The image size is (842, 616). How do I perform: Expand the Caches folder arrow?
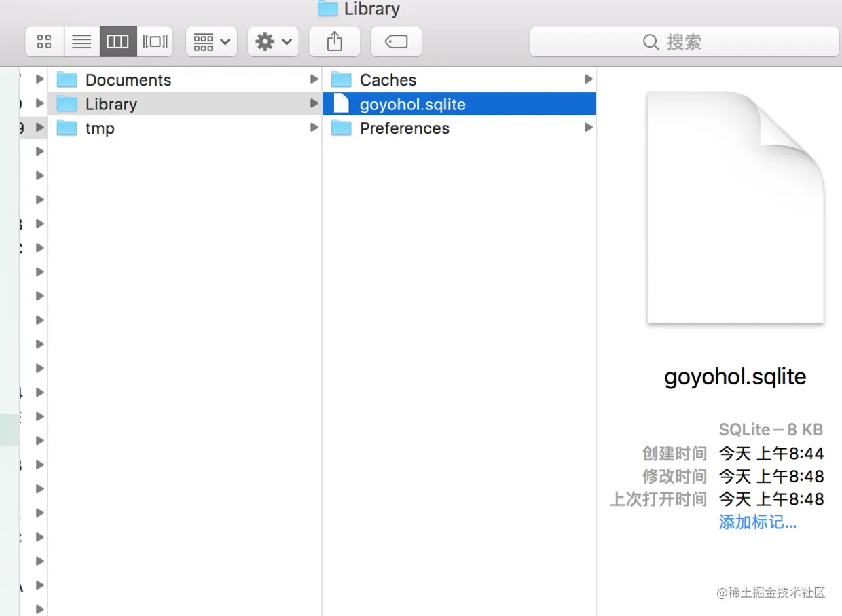588,79
